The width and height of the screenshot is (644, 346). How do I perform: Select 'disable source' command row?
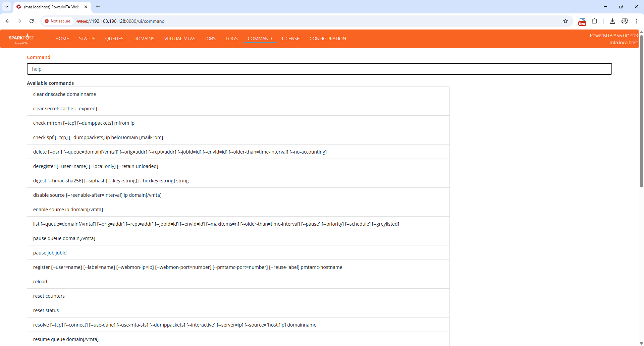point(238,195)
